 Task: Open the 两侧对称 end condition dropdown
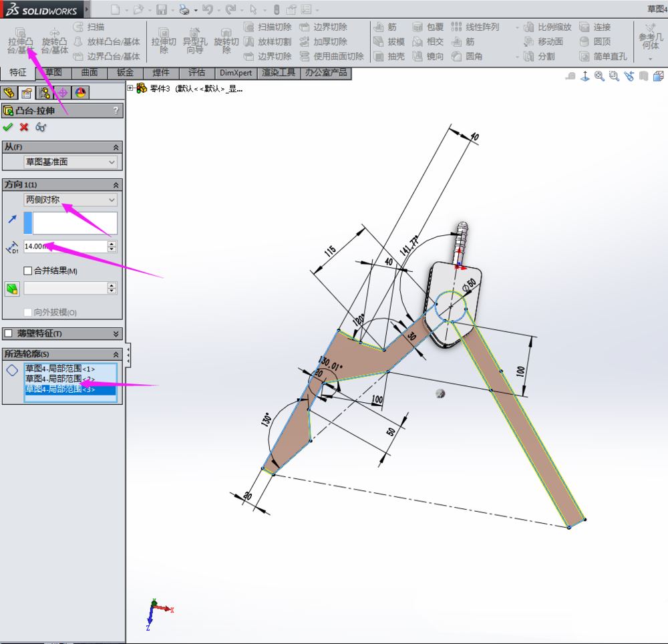click(70, 200)
